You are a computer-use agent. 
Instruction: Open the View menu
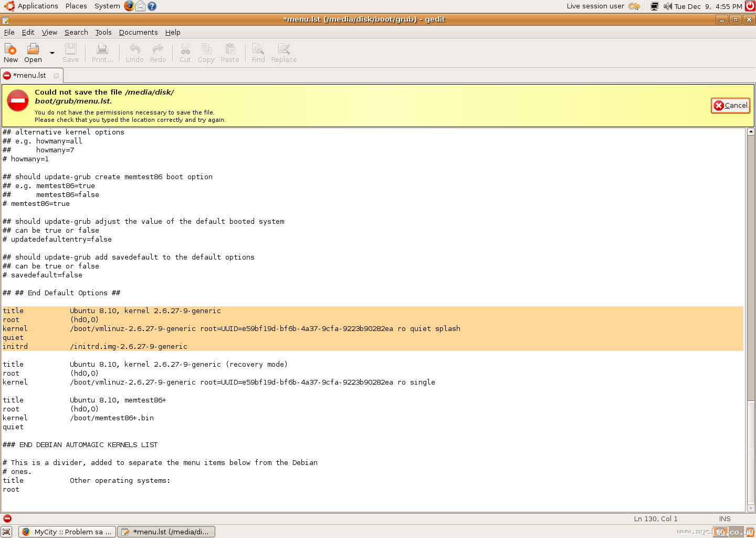pyautogui.click(x=49, y=32)
